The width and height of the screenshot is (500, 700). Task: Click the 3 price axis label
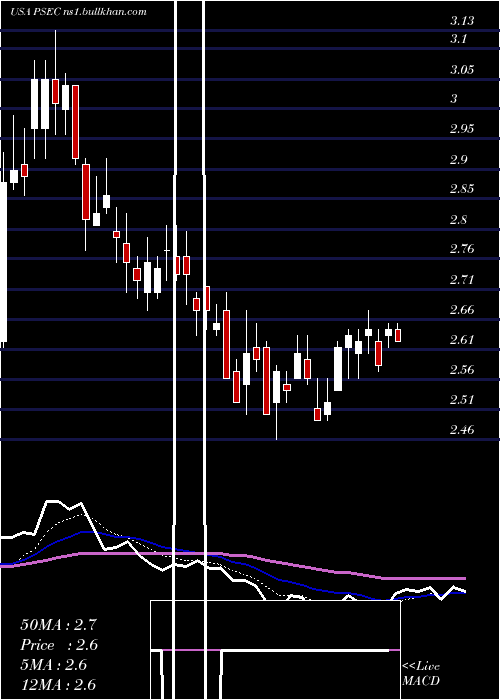tap(454, 99)
